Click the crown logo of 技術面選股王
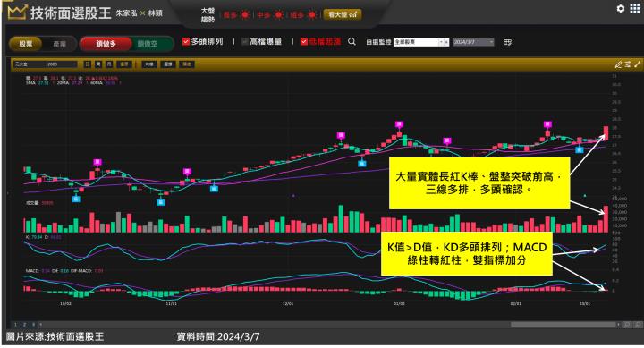 [17, 13]
